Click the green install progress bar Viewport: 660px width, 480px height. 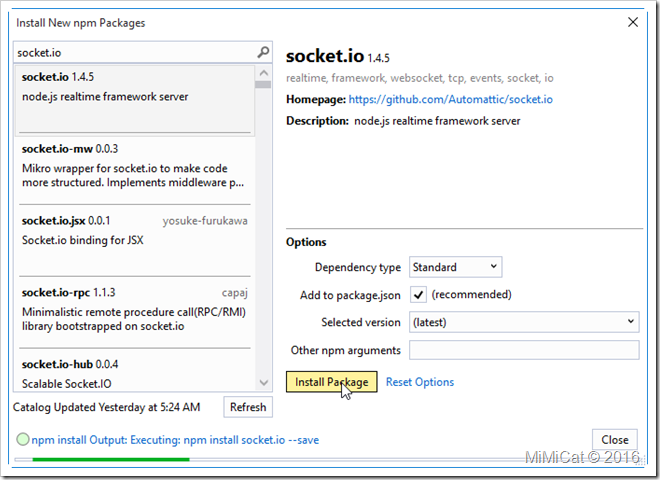coord(111,459)
